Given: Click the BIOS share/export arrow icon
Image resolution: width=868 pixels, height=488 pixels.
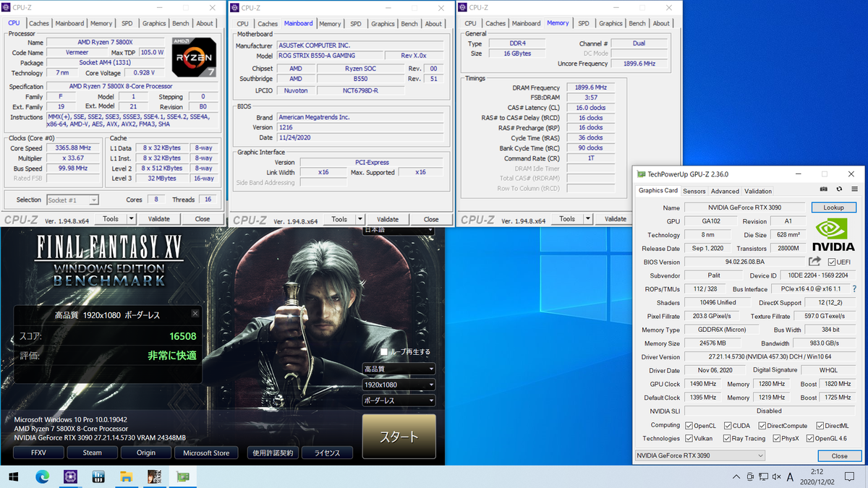Looking at the screenshot, I should (x=815, y=262).
